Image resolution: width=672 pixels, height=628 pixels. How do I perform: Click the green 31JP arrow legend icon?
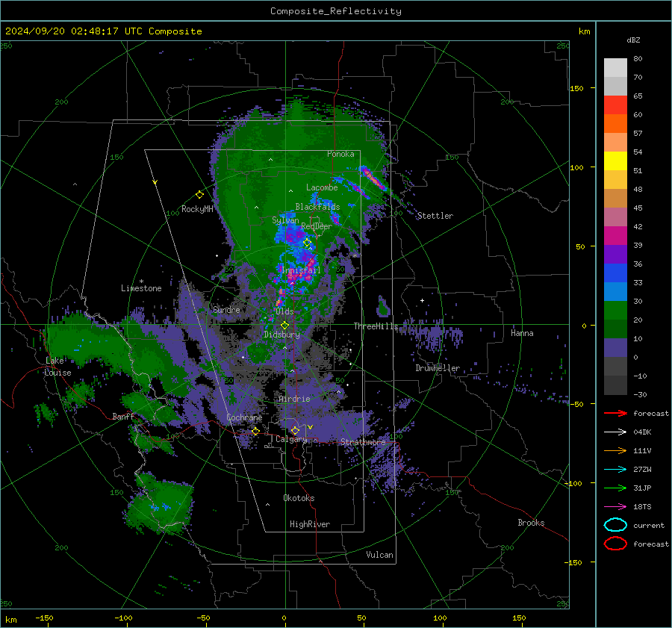615,488
